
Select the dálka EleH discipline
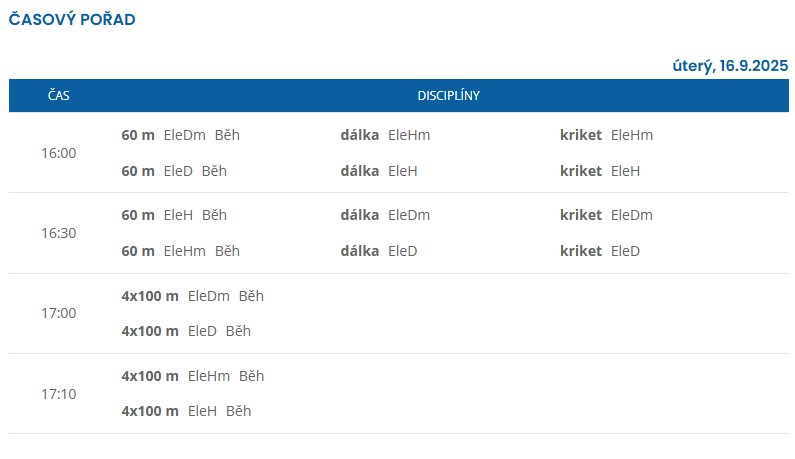click(x=379, y=171)
